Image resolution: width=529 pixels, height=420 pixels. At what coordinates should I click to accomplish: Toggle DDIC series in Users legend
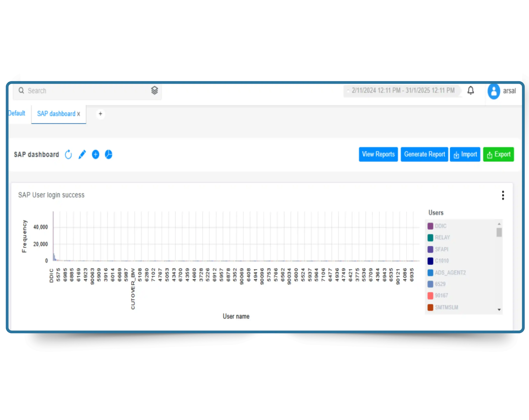[x=440, y=226]
